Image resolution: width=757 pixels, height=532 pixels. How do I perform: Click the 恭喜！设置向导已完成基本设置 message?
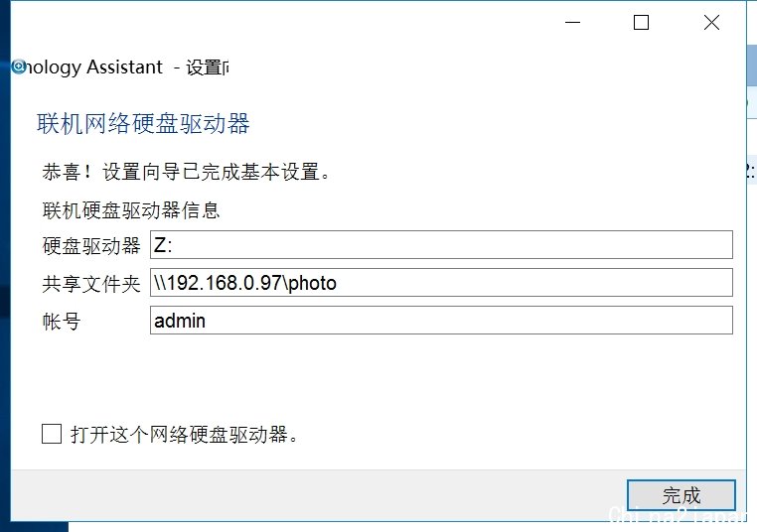pyautogui.click(x=186, y=172)
